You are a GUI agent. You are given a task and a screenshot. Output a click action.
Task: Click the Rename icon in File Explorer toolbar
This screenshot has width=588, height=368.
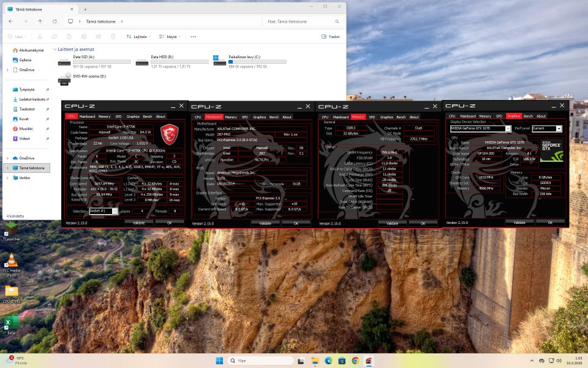84,36
